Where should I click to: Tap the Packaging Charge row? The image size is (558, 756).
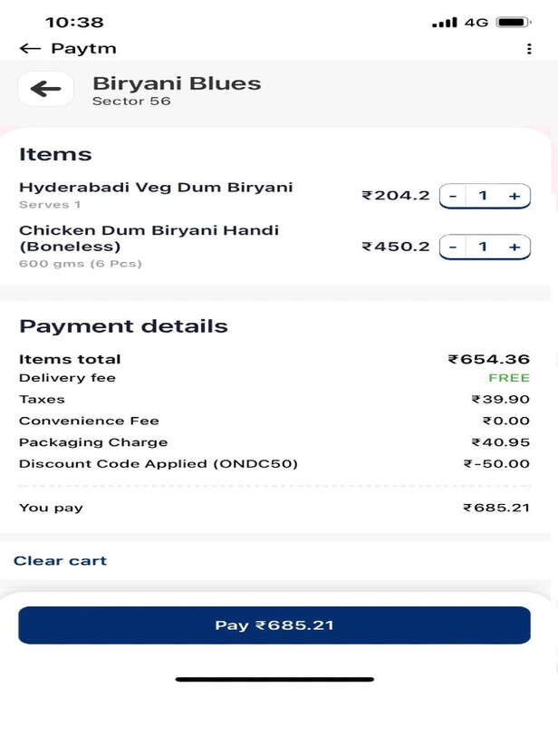pyautogui.click(x=93, y=442)
